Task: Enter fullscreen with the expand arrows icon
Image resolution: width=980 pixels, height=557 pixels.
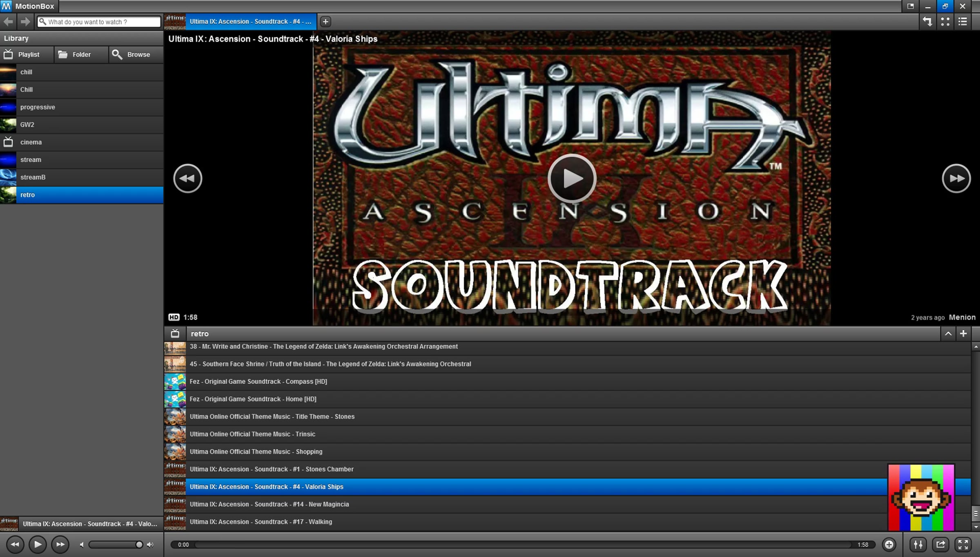Action: 963,544
